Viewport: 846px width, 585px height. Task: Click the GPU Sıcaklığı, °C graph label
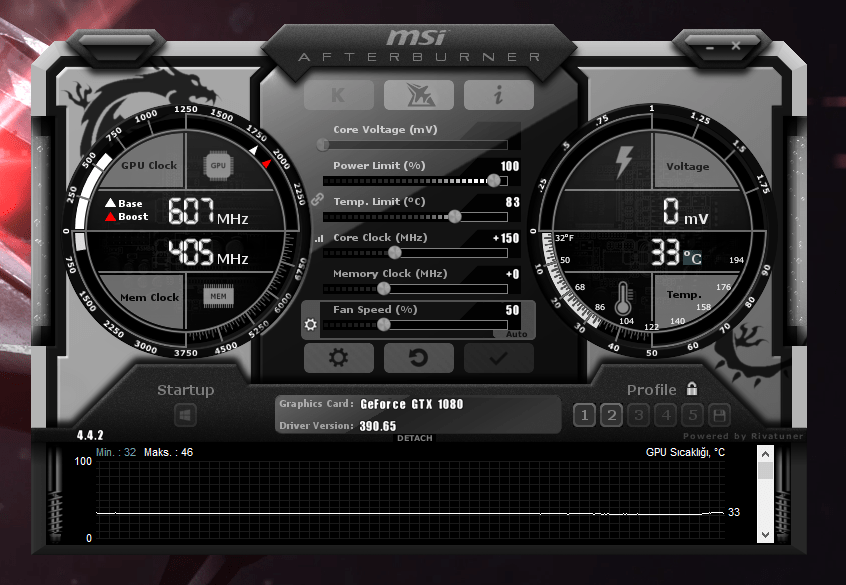click(x=685, y=452)
